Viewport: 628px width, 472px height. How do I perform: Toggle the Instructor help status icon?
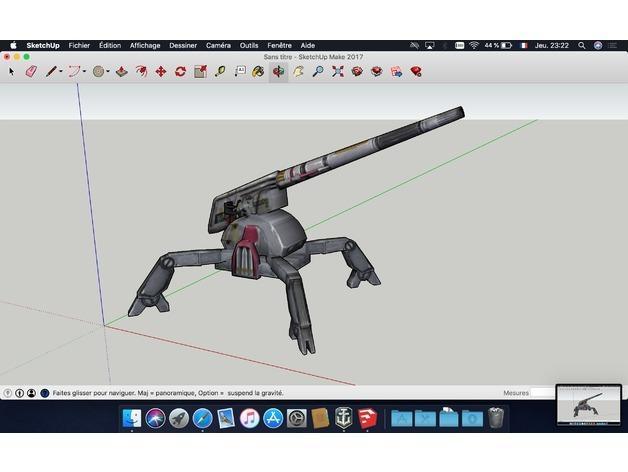[45, 393]
